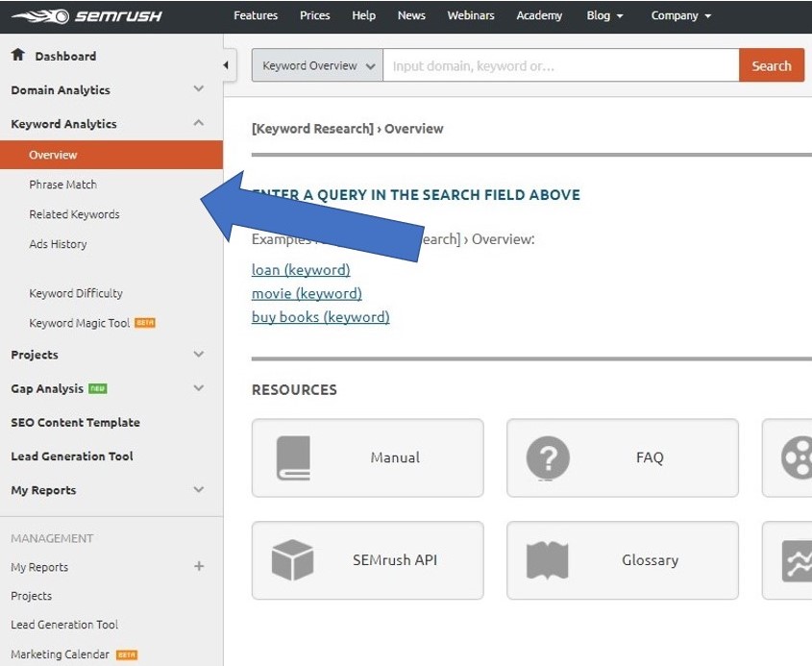Viewport: 812px width, 666px height.
Task: Open the Manual book resource card
Action: 368,457
